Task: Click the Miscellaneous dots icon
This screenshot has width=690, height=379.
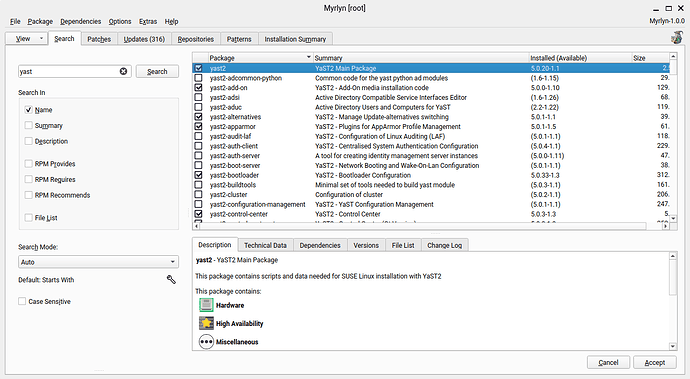Action: [x=206, y=342]
